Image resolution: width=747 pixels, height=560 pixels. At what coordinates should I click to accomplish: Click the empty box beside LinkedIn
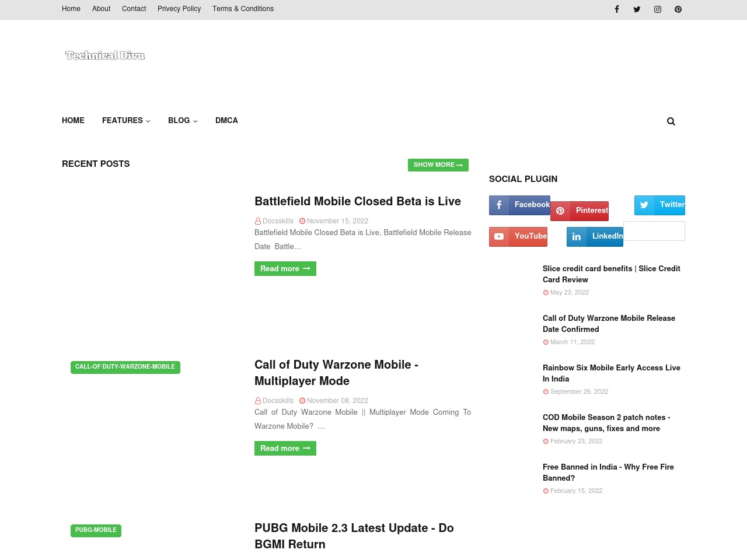point(654,231)
